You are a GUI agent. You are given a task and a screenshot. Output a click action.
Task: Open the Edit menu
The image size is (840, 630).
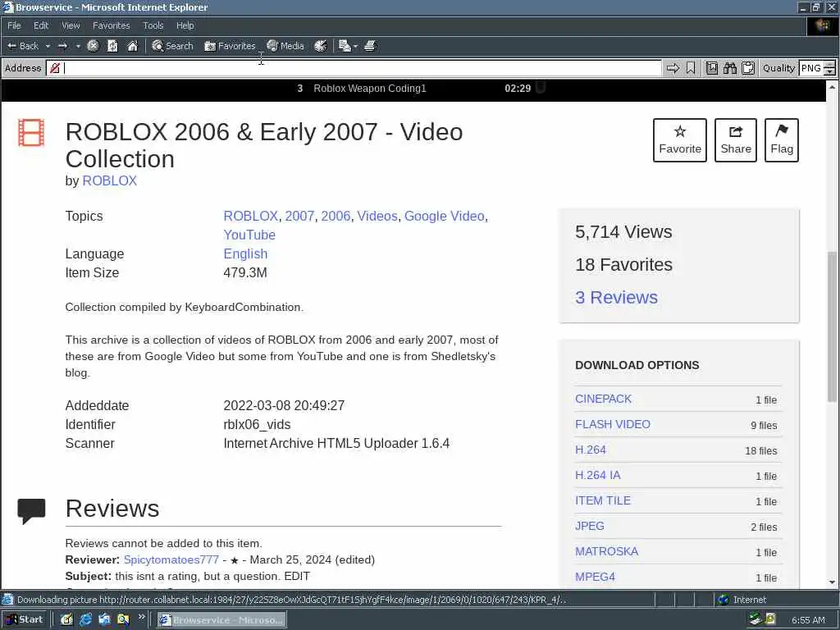(x=41, y=25)
